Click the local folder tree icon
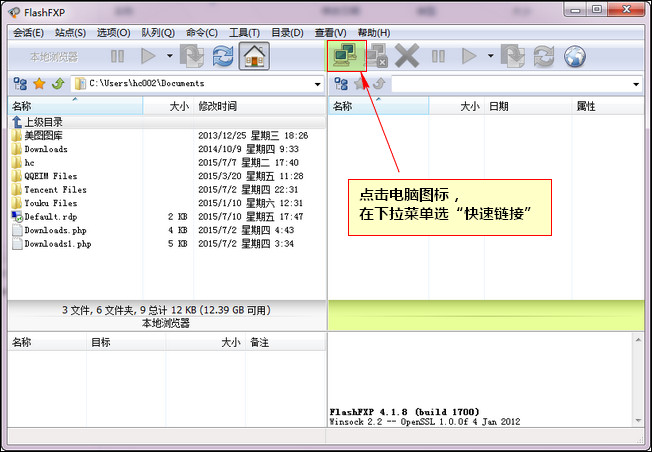 click(20, 84)
